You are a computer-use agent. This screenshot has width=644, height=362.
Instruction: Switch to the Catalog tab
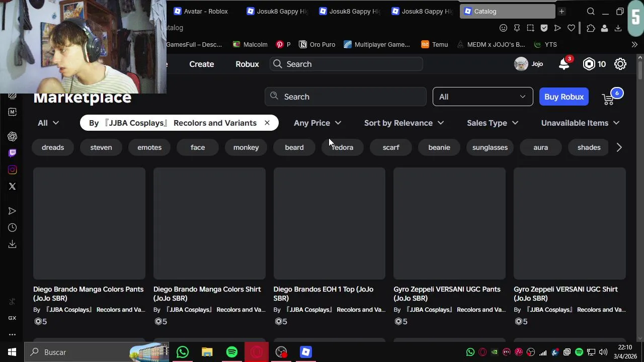(x=507, y=11)
